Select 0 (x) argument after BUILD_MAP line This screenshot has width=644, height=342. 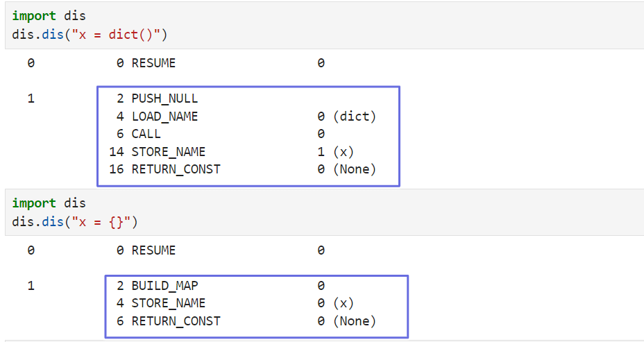tap(336, 303)
